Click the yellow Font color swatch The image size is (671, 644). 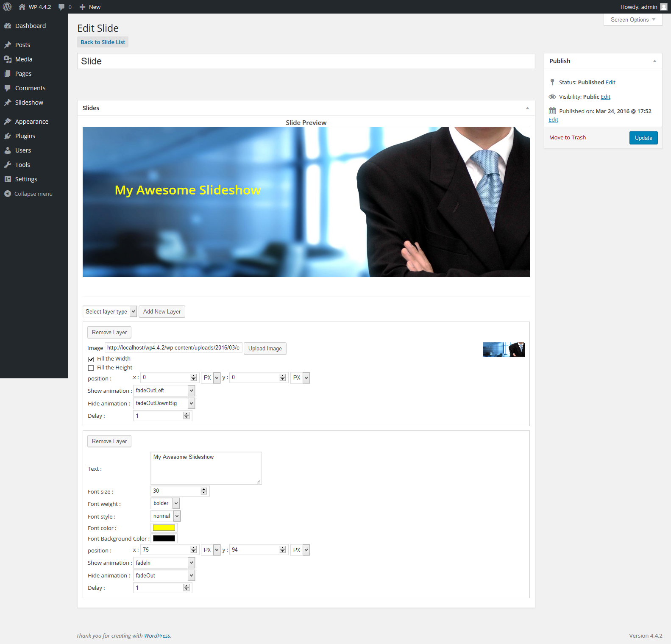coord(164,528)
